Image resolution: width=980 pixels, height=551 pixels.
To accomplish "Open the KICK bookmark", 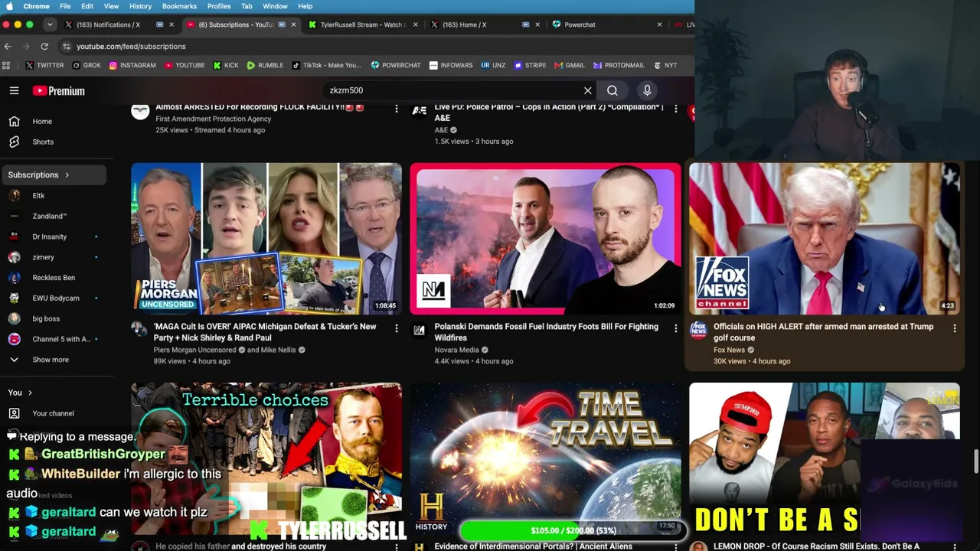I will click(226, 66).
